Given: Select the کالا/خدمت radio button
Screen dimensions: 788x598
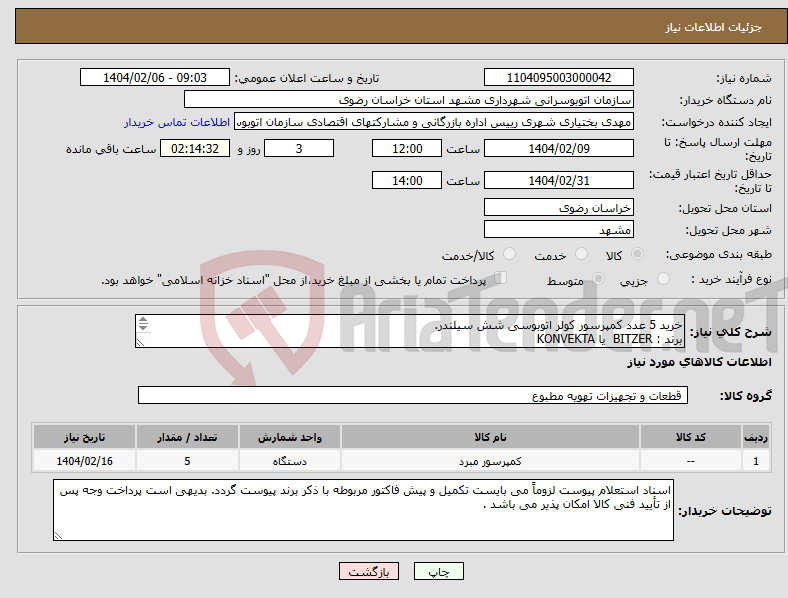Looking at the screenshot, I should (510, 254).
